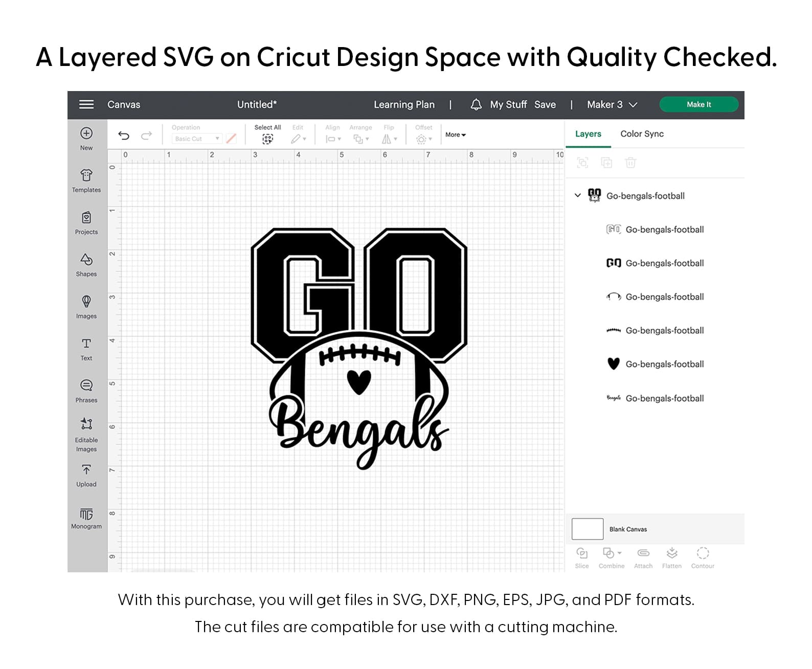The height and width of the screenshot is (669, 812).
Task: Switch to the Layers tab
Action: tap(588, 134)
